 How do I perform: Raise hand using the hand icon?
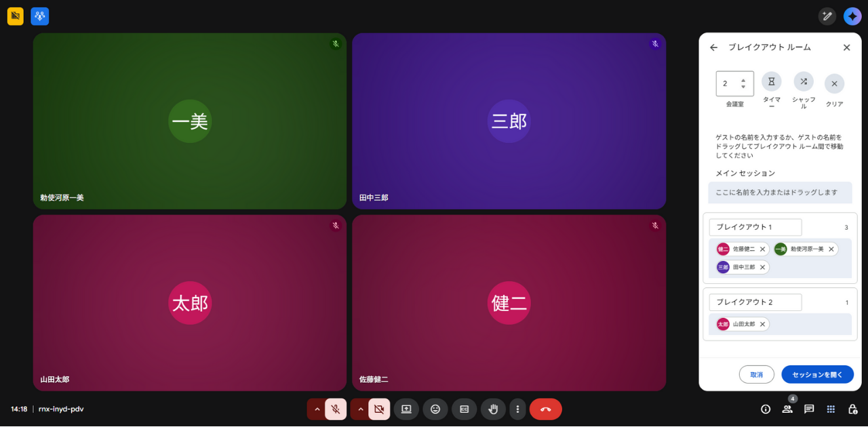[494, 409]
